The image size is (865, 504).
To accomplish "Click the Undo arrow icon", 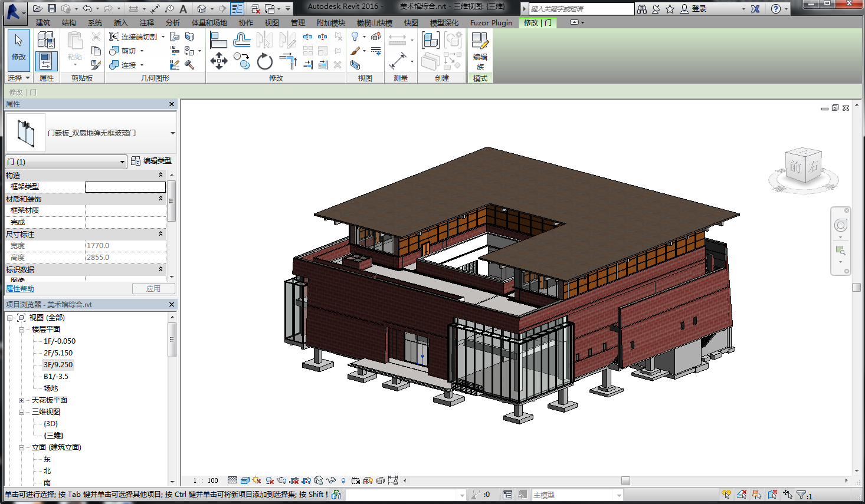I will [x=87, y=8].
